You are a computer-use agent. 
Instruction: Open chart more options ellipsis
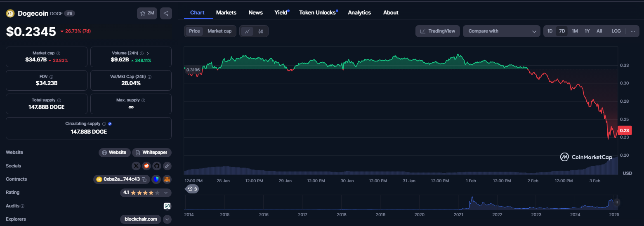coord(633,31)
